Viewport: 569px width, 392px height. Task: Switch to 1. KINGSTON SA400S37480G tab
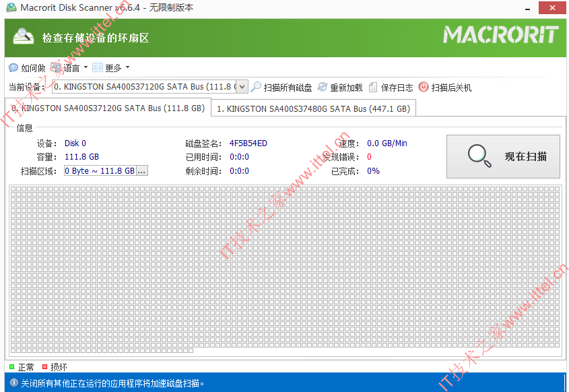click(x=313, y=108)
